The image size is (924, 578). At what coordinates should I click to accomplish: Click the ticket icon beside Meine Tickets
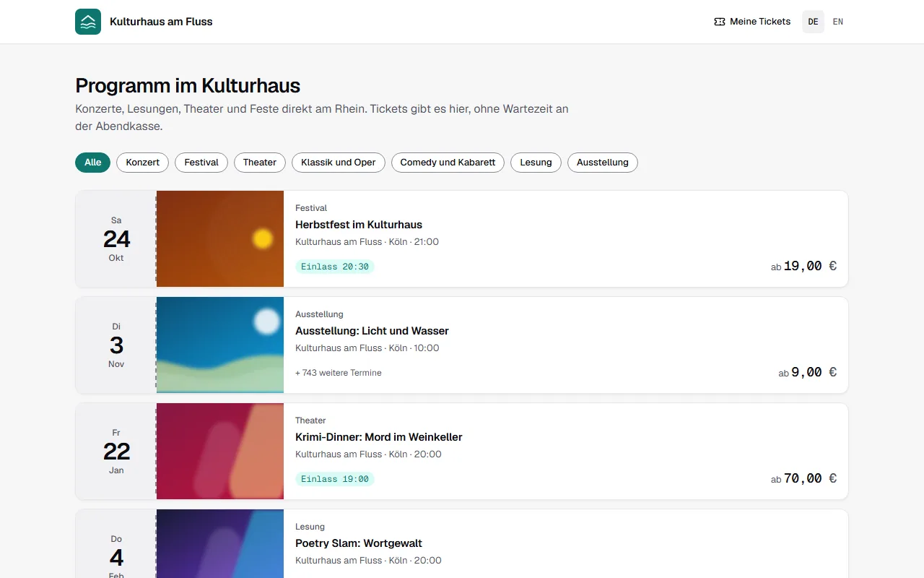pos(719,22)
